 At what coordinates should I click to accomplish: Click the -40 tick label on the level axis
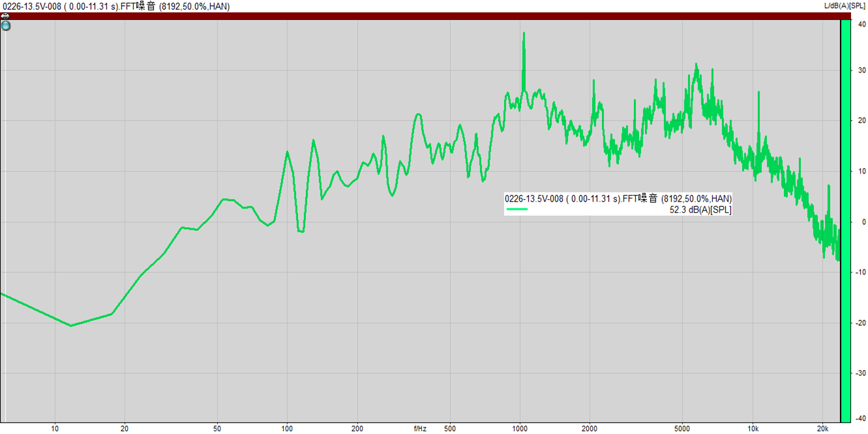[x=861, y=418]
